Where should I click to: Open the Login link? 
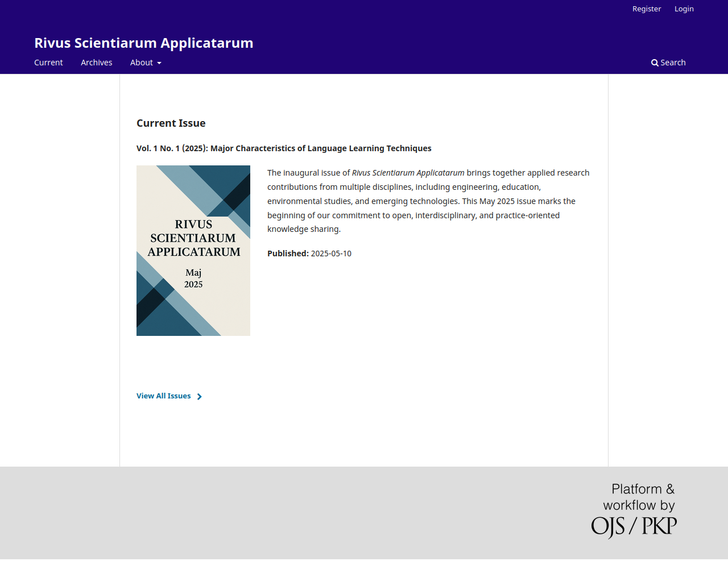(x=684, y=9)
